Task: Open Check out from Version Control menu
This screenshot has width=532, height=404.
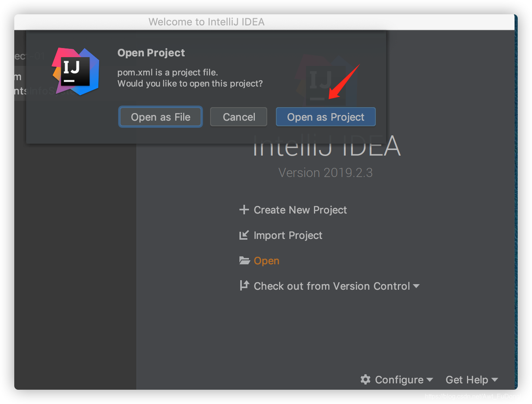Action: point(332,286)
